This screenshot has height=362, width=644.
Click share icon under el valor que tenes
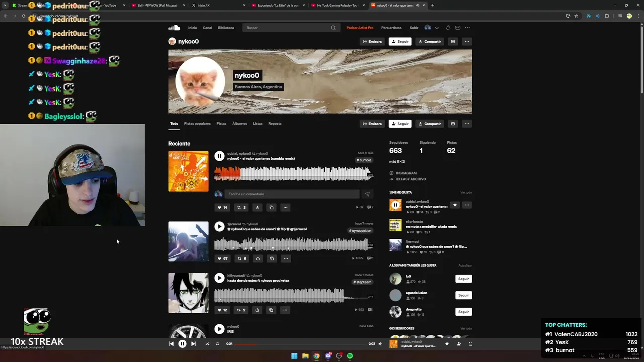pyautogui.click(x=257, y=207)
